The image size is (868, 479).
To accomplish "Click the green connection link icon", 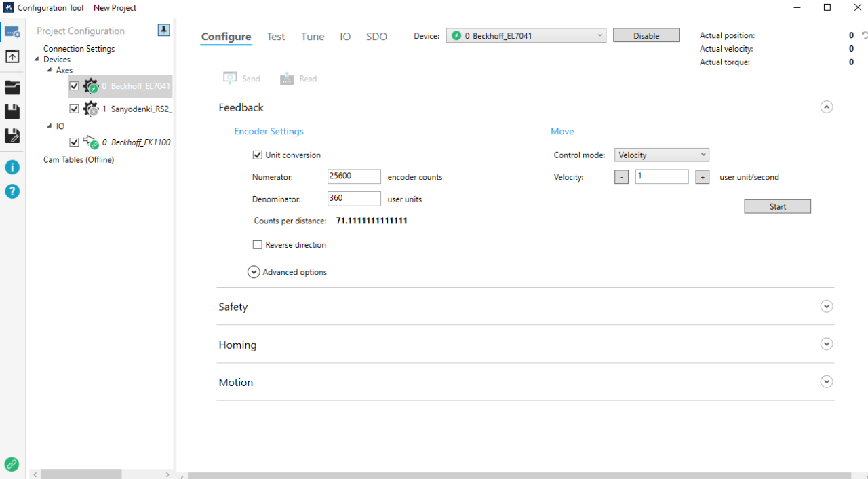I will point(12,464).
